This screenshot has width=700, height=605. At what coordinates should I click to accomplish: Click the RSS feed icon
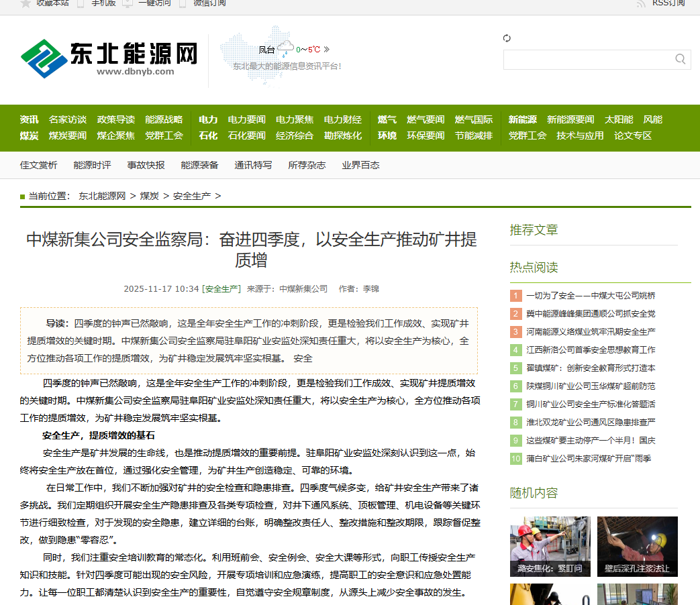pos(641,3)
